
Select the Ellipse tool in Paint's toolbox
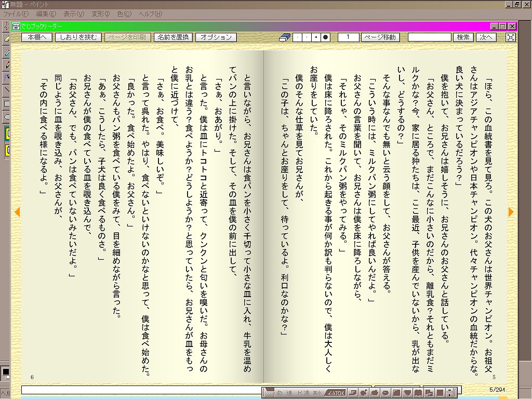coord(6,116)
